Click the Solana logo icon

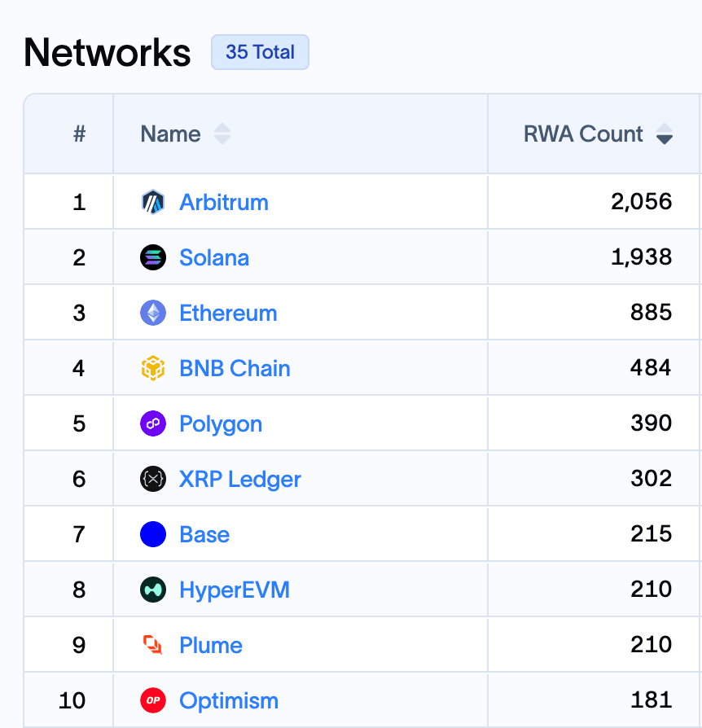pos(153,257)
